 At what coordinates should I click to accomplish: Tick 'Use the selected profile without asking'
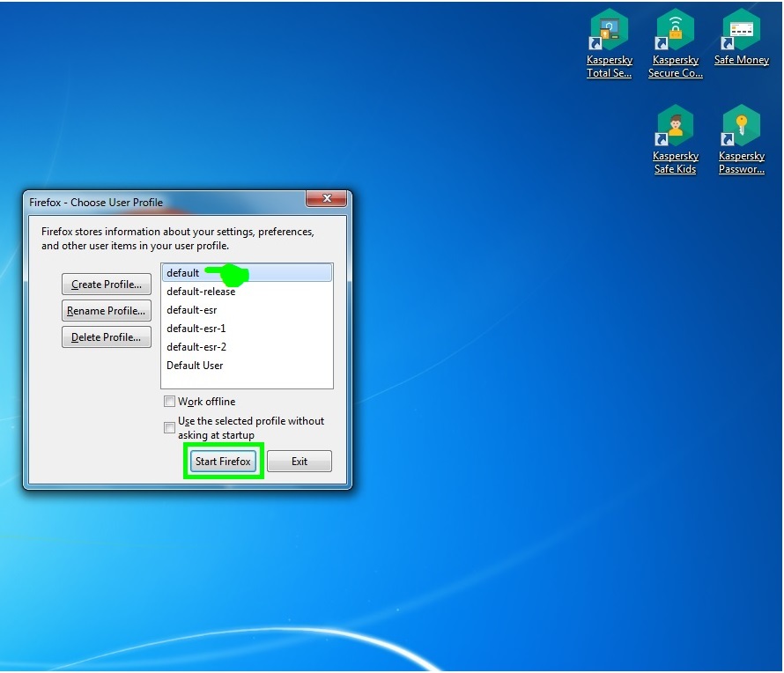coord(169,428)
